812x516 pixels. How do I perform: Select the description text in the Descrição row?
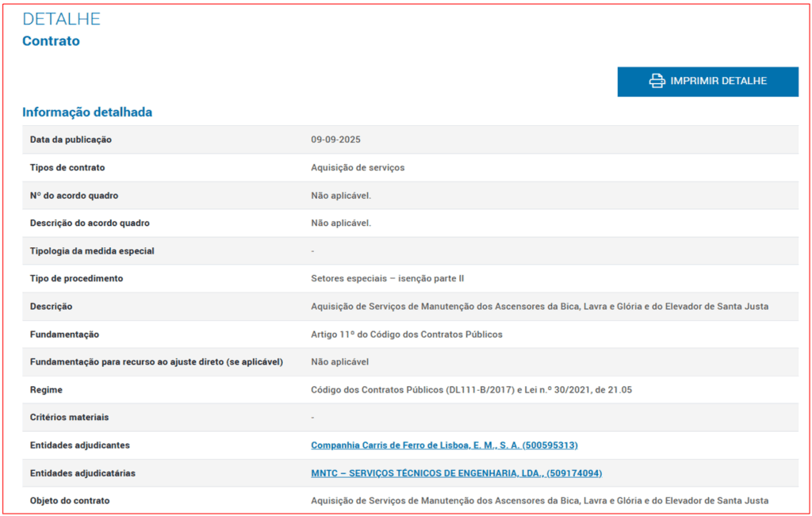click(539, 306)
